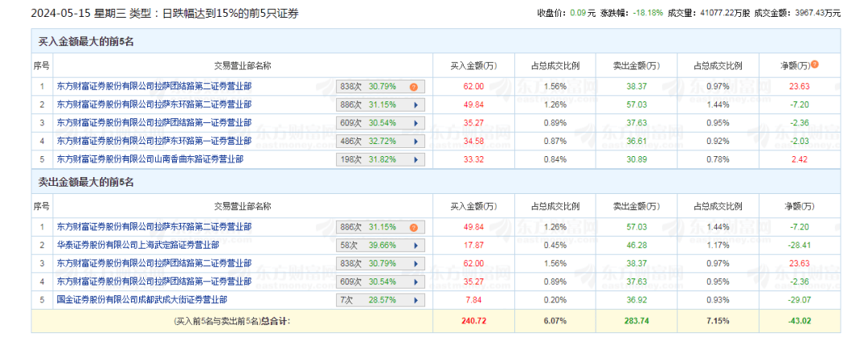Click the net amount 2.42 cell

click(x=800, y=159)
